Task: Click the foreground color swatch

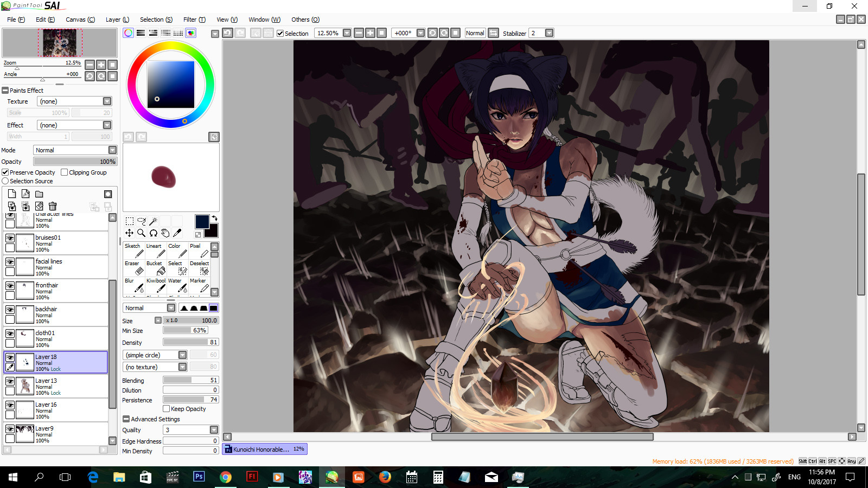Action: pos(202,221)
